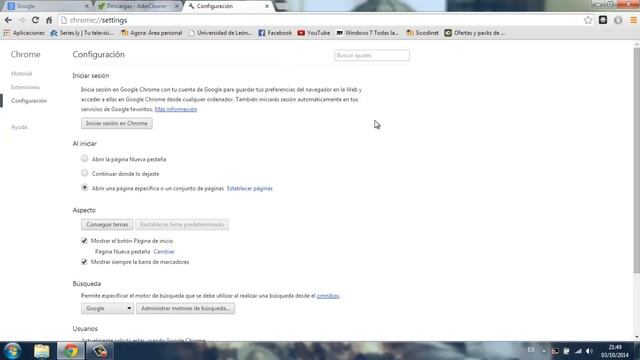This screenshot has width=640, height=360.
Task: Open the Sicodinet bookmark
Action: point(422,33)
